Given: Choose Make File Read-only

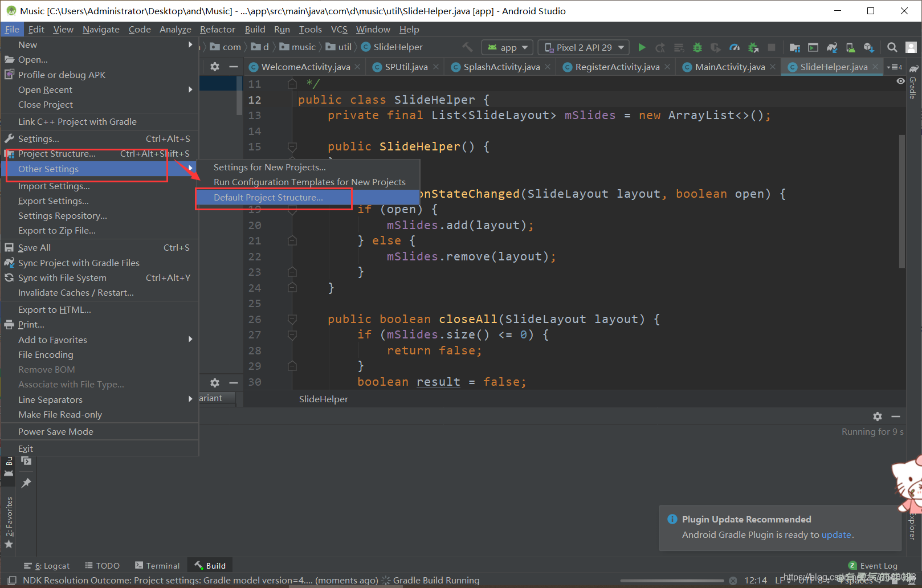Looking at the screenshot, I should [x=100, y=414].
